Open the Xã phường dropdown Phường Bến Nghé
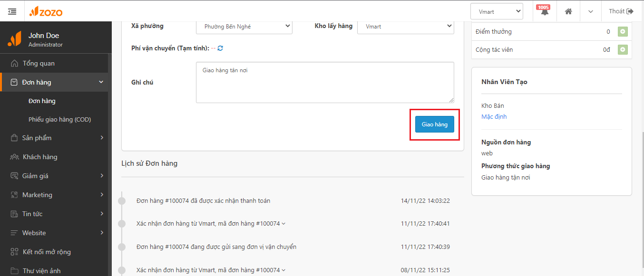Viewport: 644px width, 276px height. (x=244, y=27)
